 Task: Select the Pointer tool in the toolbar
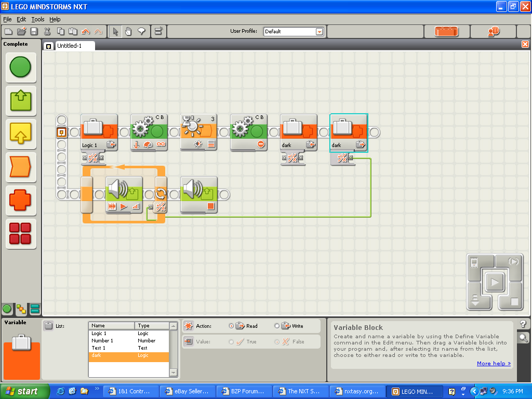[x=115, y=31]
